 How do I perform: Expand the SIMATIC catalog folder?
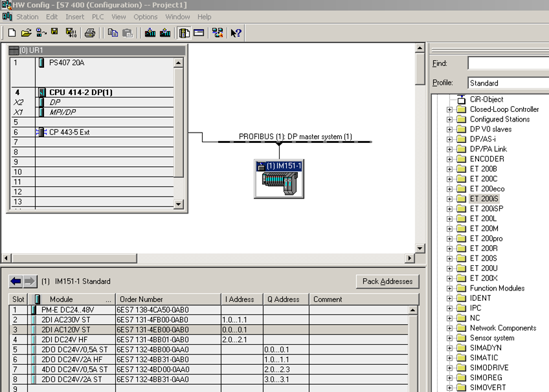pyautogui.click(x=449, y=358)
